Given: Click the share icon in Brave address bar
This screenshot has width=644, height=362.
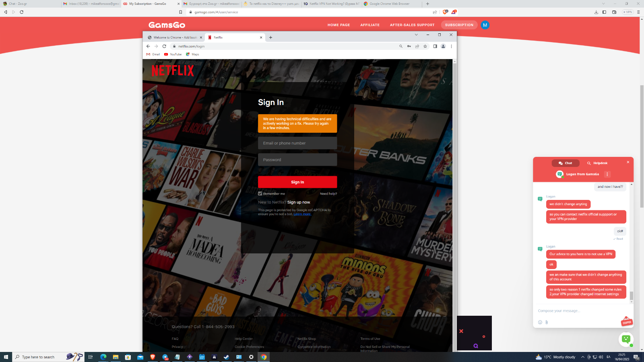Looking at the screenshot, I should tap(435, 12).
